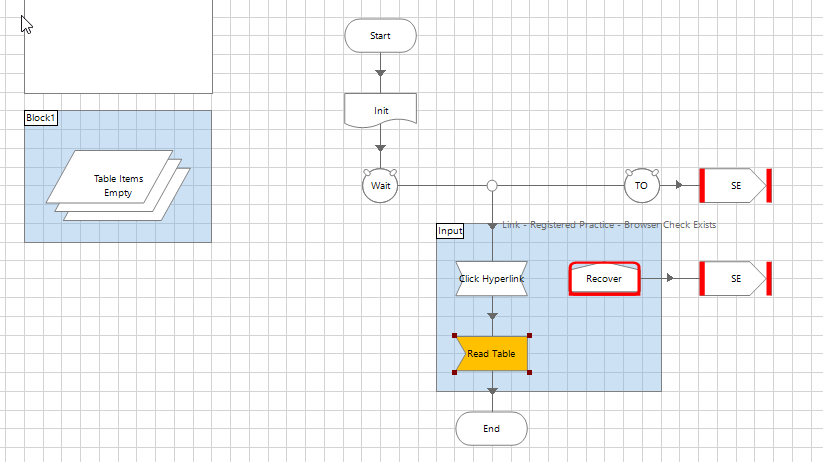Select the Read Table stage
Image resolution: width=823 pixels, height=462 pixels.
tap(492, 354)
